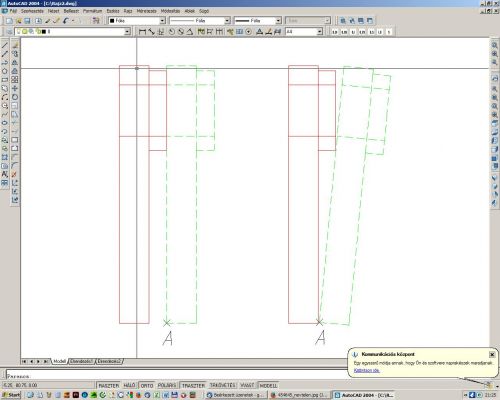Click the black layer color swatch in the layer dropdown
The height and width of the screenshot is (400, 500).
[44, 32]
